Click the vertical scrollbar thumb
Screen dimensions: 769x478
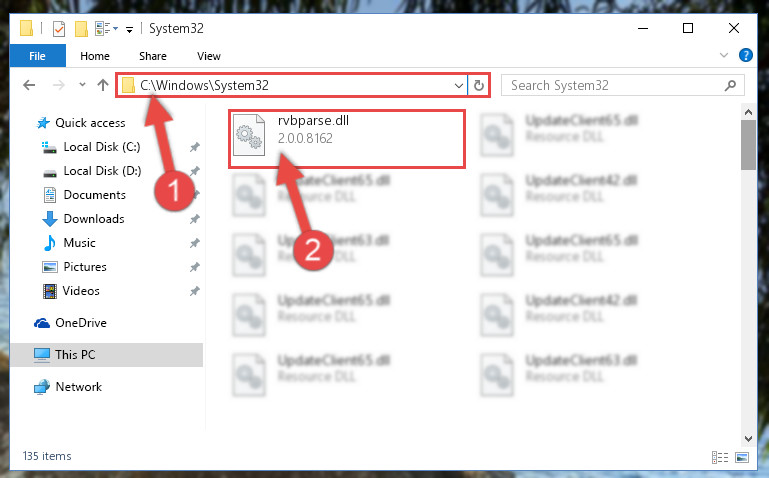(748, 145)
